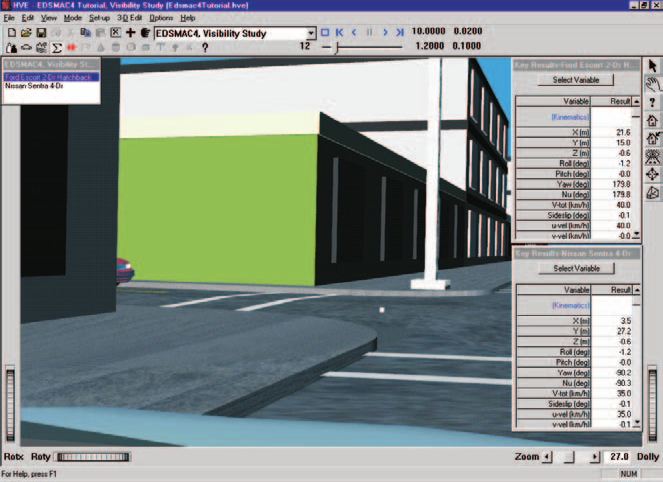Select the hand pan tool
663x482 pixels.
pyautogui.click(x=652, y=84)
